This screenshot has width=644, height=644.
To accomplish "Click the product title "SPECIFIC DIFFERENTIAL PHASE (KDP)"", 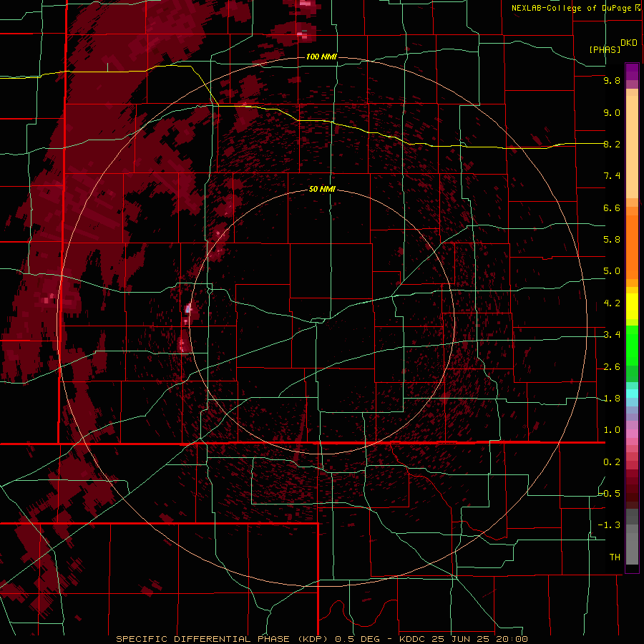I will 223,639.
